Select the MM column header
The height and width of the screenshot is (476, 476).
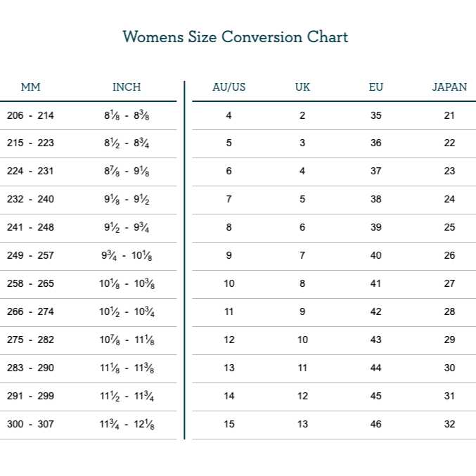[x=30, y=87]
